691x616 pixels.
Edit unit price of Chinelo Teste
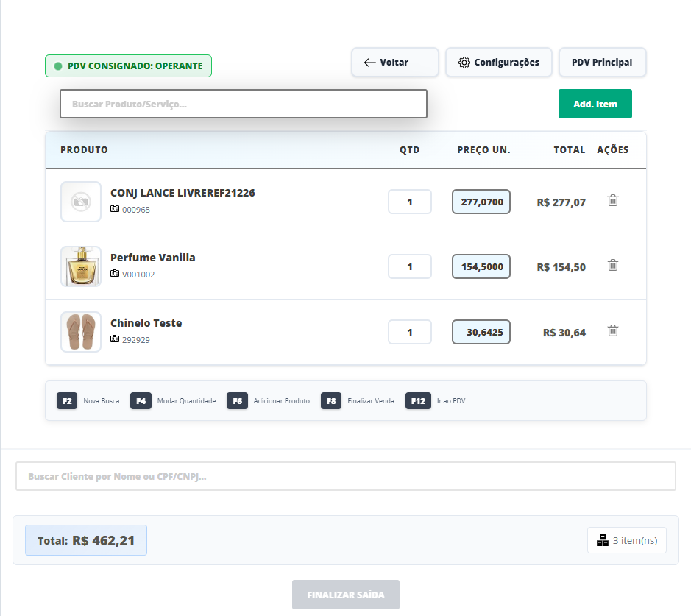point(481,332)
